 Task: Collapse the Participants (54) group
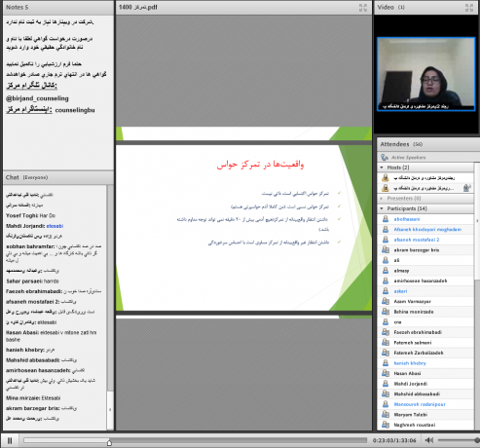(382, 208)
